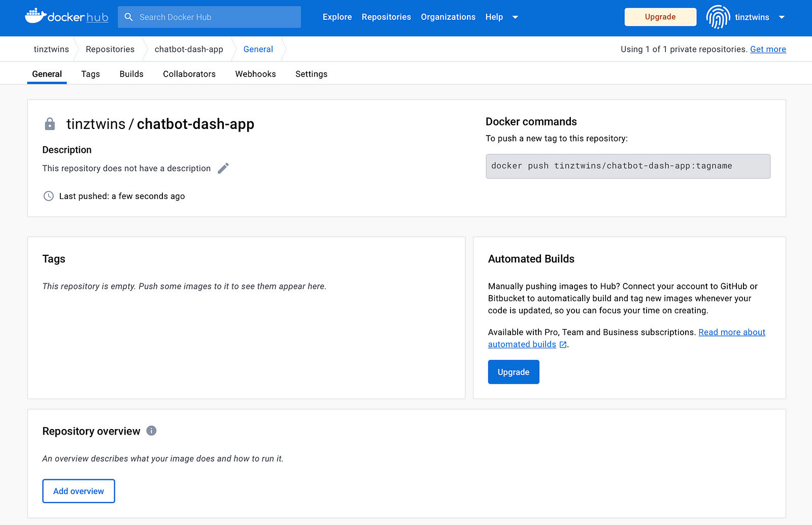Open the Help menu
The width and height of the screenshot is (812, 525).
pyautogui.click(x=494, y=17)
